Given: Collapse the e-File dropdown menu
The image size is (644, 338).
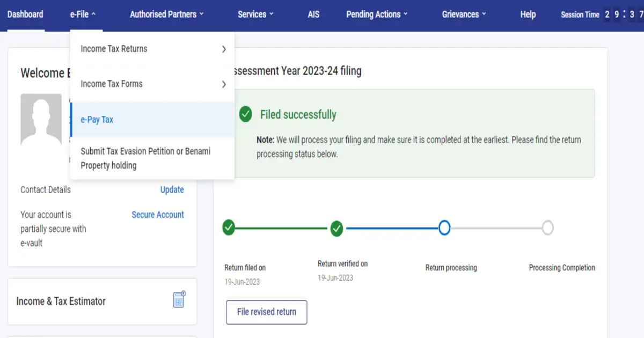Looking at the screenshot, I should point(83,14).
